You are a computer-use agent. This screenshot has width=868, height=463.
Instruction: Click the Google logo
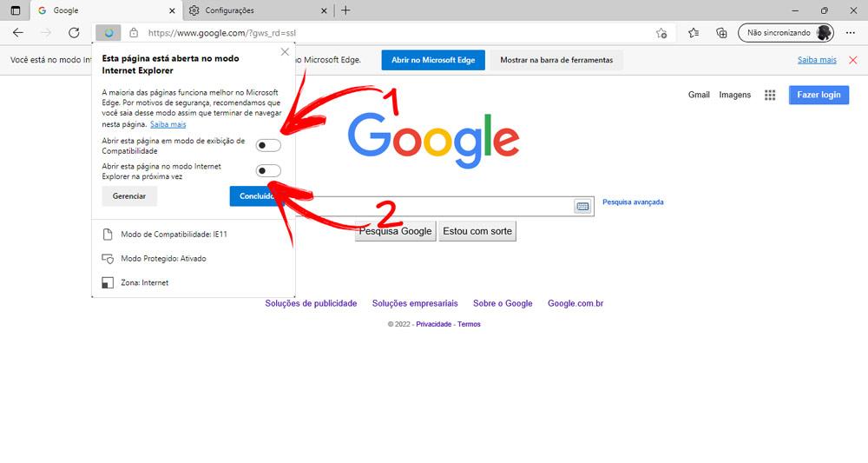coord(433,141)
